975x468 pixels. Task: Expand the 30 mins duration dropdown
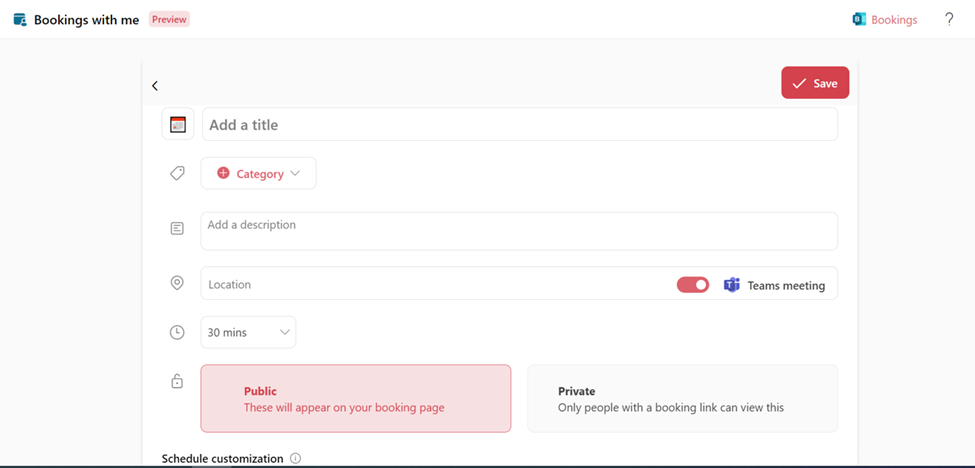tap(248, 333)
